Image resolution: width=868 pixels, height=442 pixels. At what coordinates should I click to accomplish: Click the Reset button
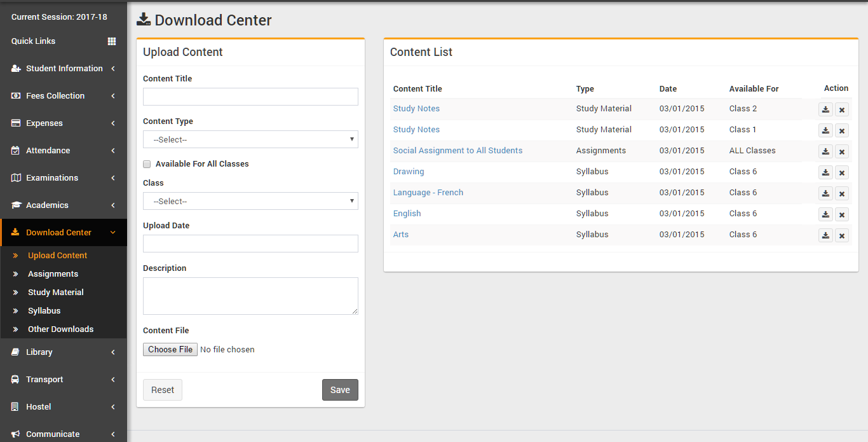(163, 390)
